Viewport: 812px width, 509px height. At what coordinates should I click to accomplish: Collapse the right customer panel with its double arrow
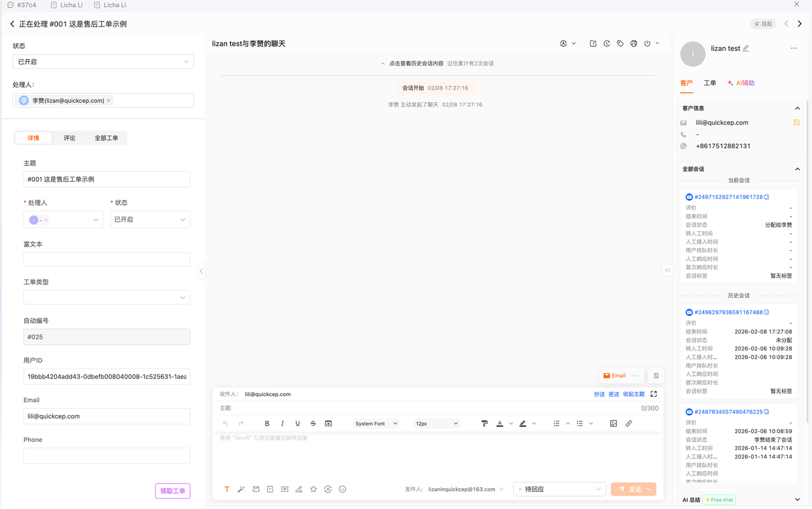pos(667,270)
